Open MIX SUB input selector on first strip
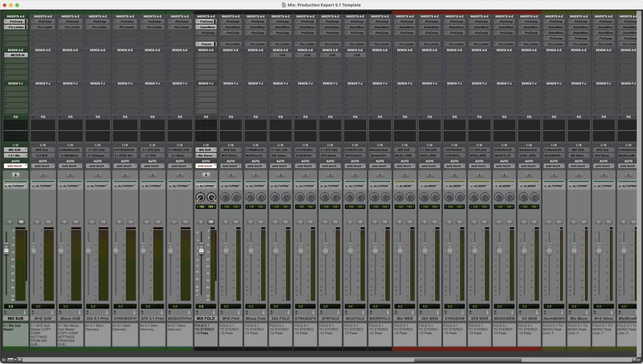The image size is (643, 364). 15,150
